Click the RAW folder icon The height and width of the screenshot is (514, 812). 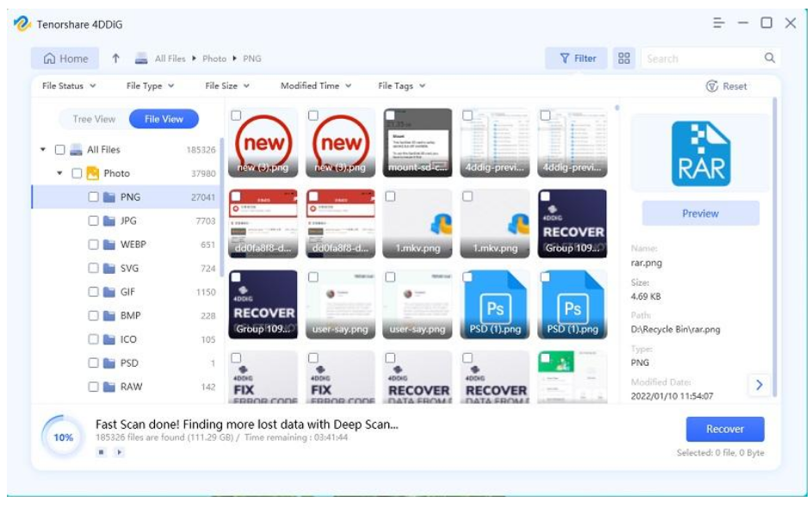[x=108, y=387]
